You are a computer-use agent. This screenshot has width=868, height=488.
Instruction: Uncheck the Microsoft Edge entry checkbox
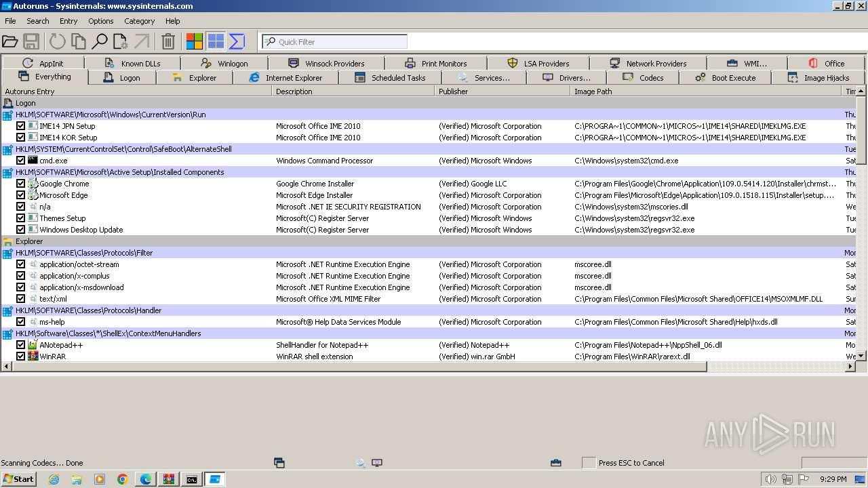[20, 195]
